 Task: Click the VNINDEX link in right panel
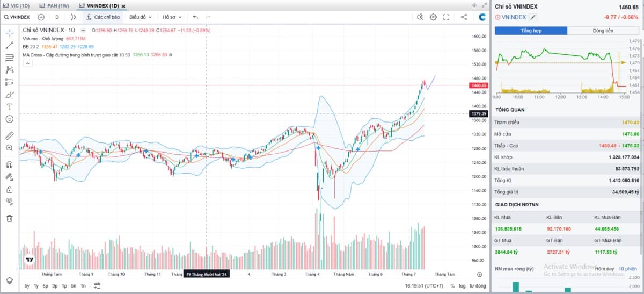tap(514, 17)
